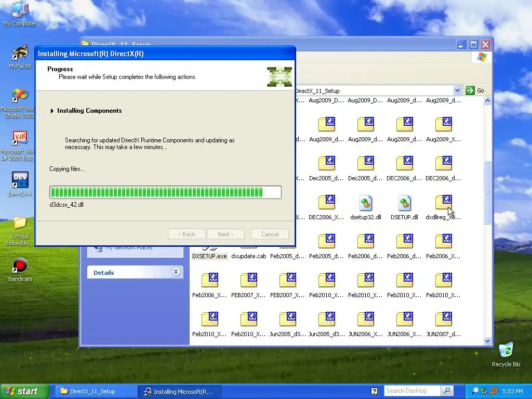Click the orange magnifier tray icon
The image size is (532, 399).
494,391
